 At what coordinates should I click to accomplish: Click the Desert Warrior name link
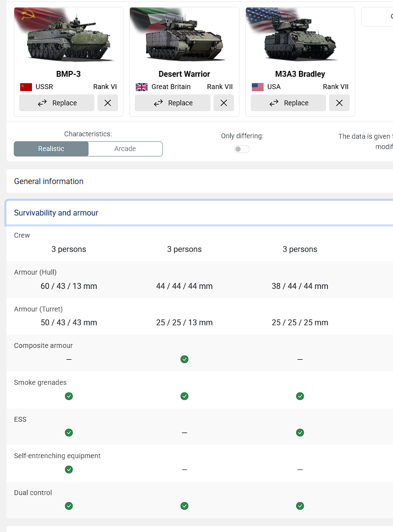(184, 74)
